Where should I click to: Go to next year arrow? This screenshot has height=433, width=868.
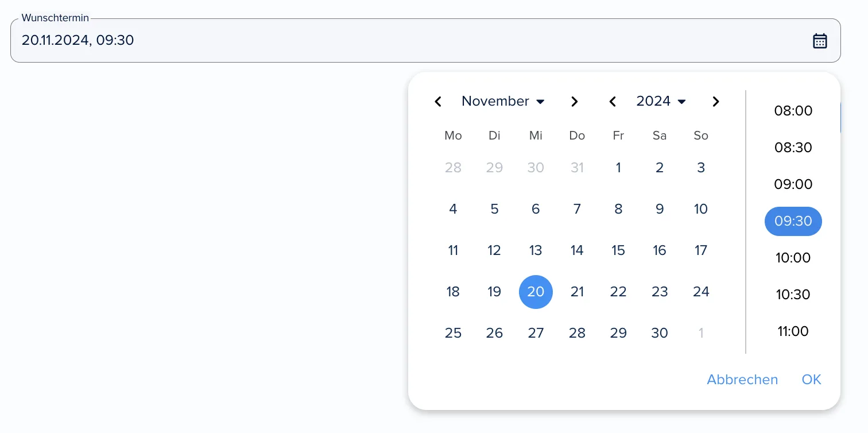[x=715, y=102]
